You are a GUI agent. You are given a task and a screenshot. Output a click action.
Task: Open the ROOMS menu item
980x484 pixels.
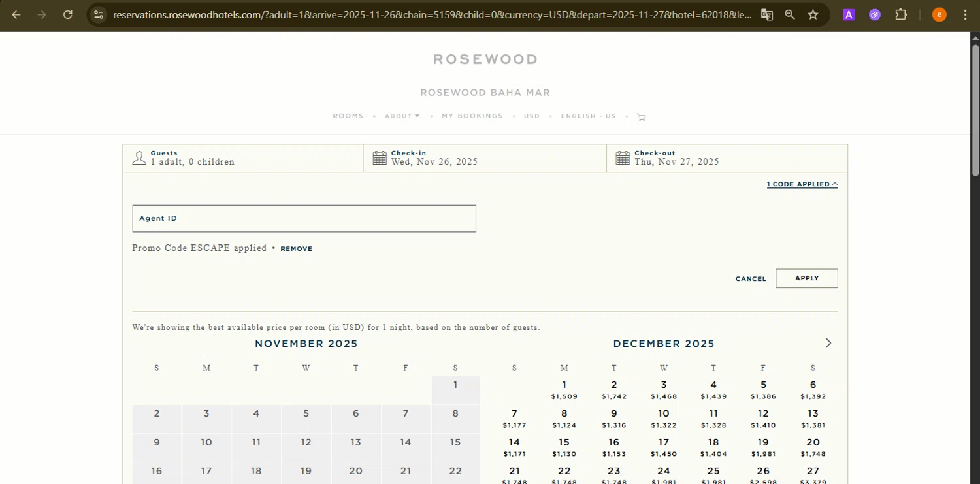tap(348, 116)
